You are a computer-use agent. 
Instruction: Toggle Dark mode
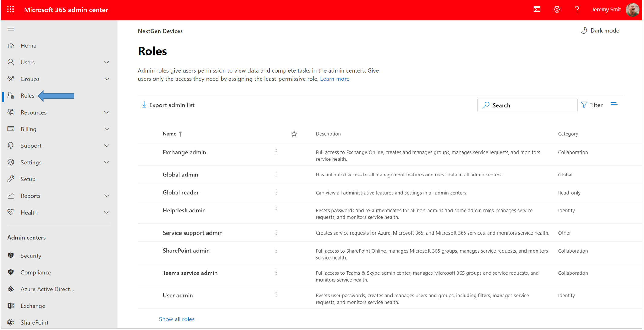[x=600, y=31]
